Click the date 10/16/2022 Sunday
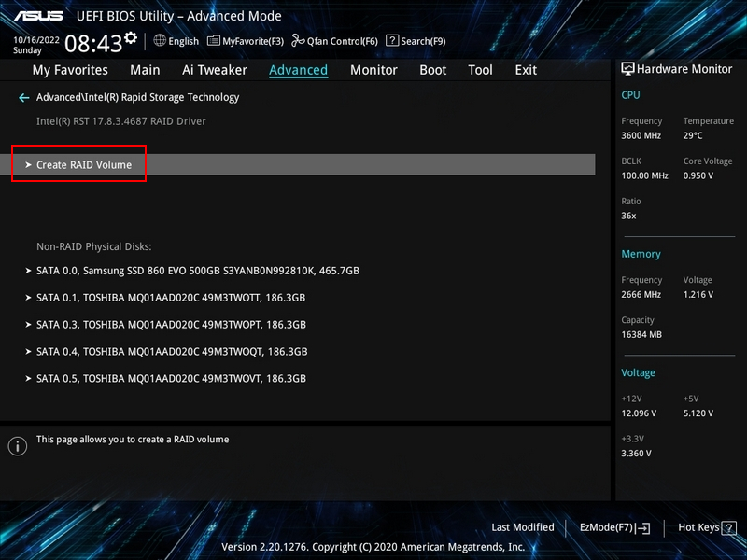This screenshot has width=747, height=560. point(36,45)
